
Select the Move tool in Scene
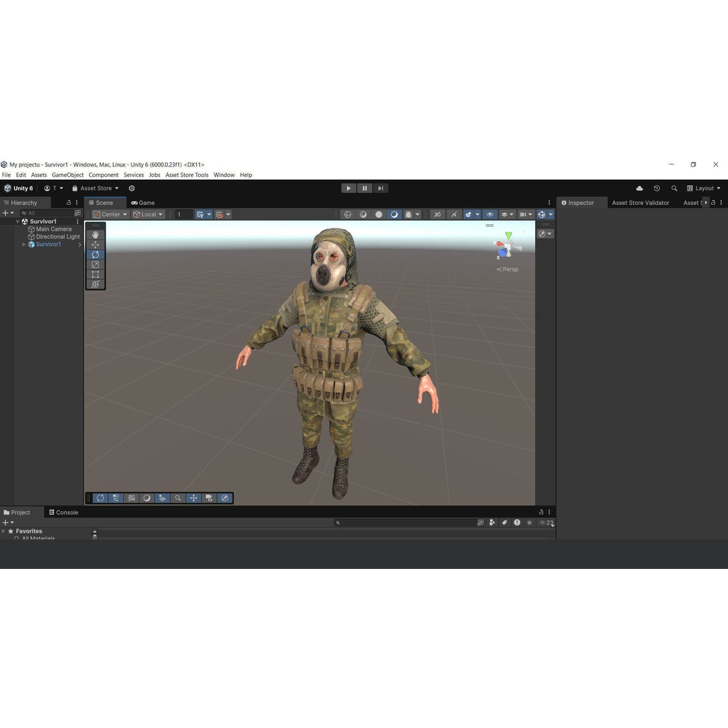point(95,245)
